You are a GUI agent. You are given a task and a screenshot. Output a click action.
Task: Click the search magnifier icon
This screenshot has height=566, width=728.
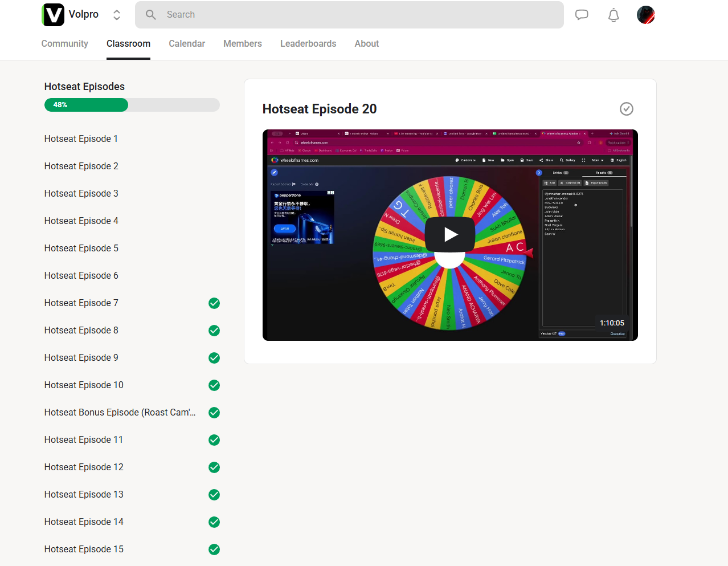tap(151, 15)
